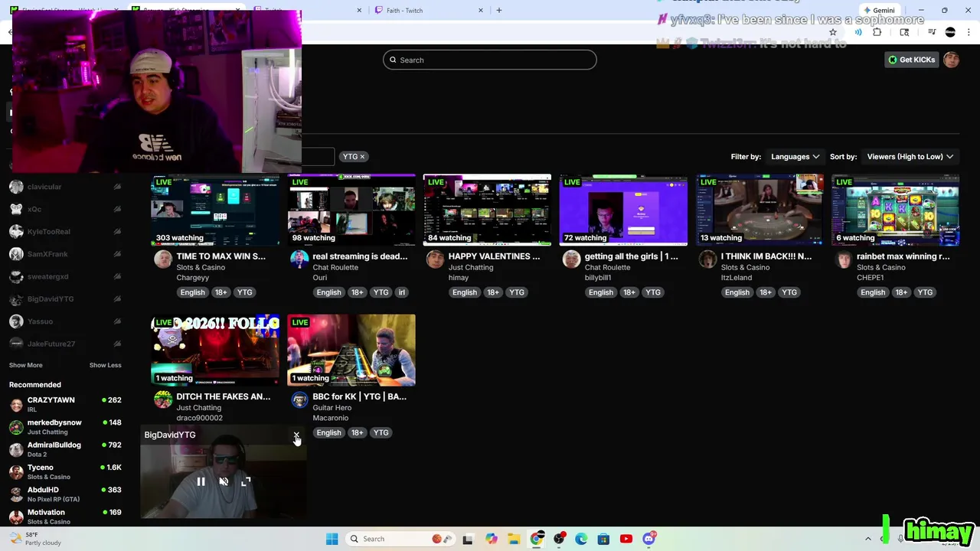Open a new browser tab

(x=499, y=10)
